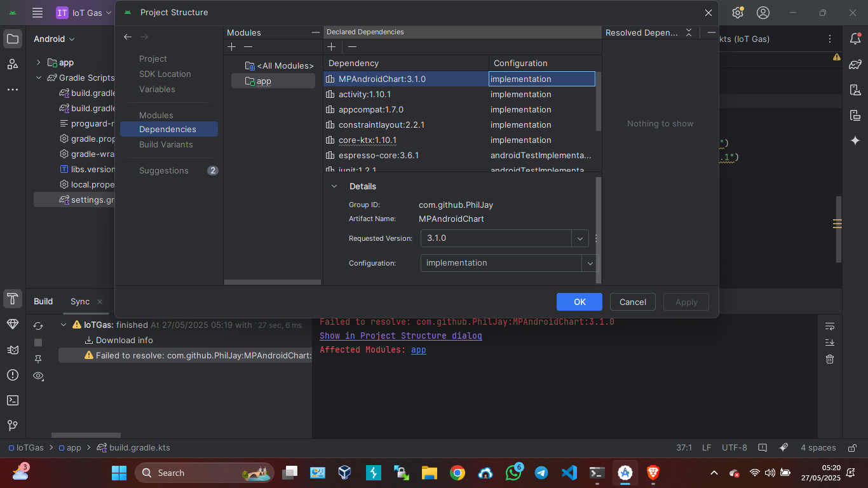Open the main hamburger menu
Screen dimensions: 868x488
[37, 13]
